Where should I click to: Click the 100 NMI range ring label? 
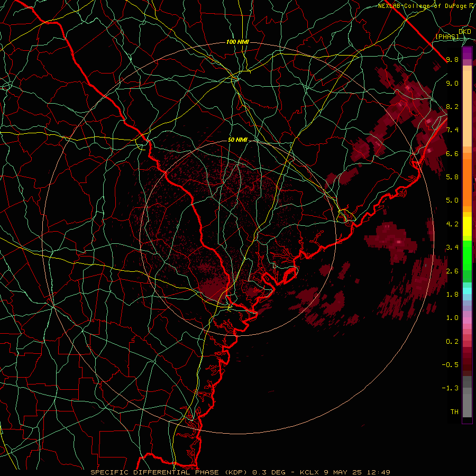click(237, 42)
